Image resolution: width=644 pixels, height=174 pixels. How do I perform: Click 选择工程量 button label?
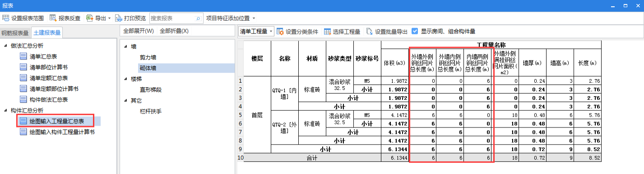click(347, 32)
